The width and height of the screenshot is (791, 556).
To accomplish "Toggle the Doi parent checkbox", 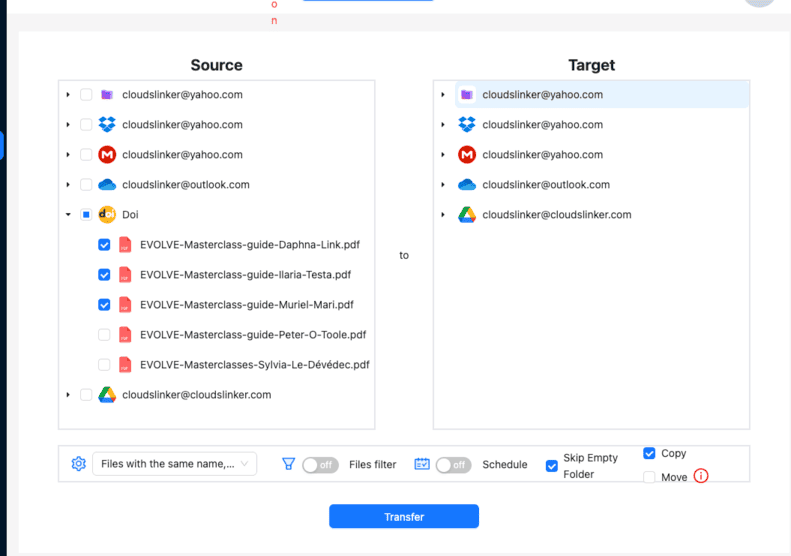I will (86, 214).
